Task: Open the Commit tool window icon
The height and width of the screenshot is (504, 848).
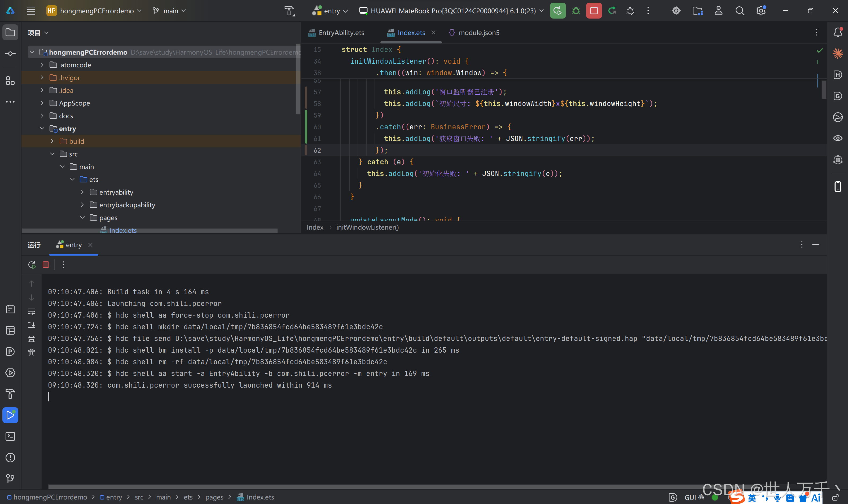Action: point(10,54)
